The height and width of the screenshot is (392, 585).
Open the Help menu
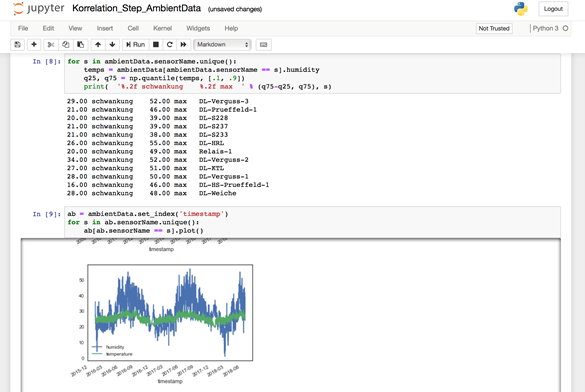tap(231, 28)
